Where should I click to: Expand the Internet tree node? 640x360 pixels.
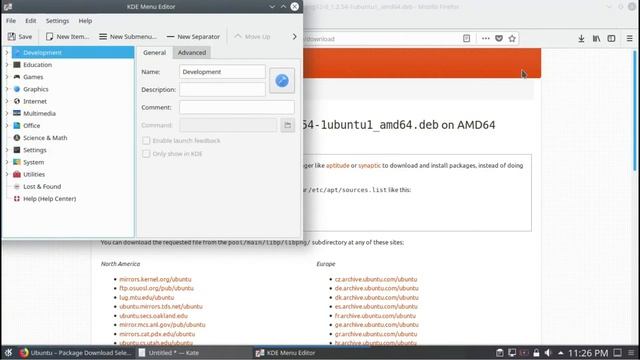(7, 101)
